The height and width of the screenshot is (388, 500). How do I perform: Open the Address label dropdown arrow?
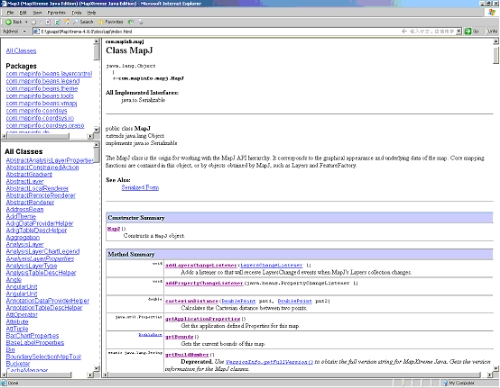24,31
